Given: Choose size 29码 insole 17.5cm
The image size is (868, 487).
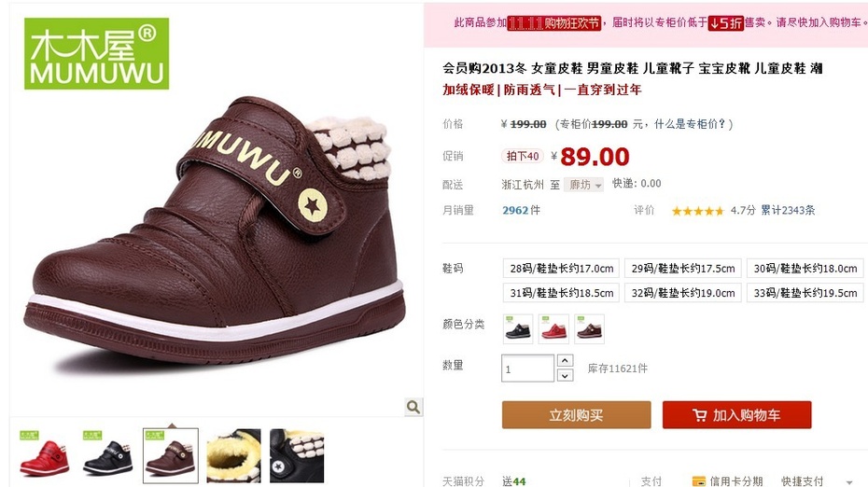Looking at the screenshot, I should 683,269.
